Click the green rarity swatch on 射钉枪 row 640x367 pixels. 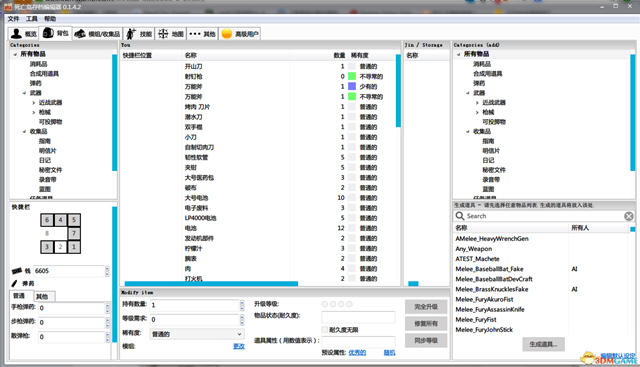coord(352,76)
